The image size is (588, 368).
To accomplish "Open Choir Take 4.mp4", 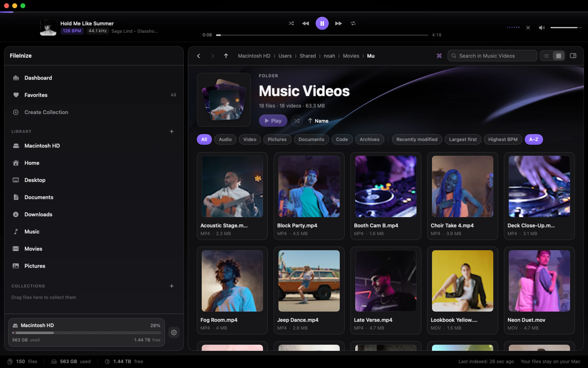I will coord(463,196).
